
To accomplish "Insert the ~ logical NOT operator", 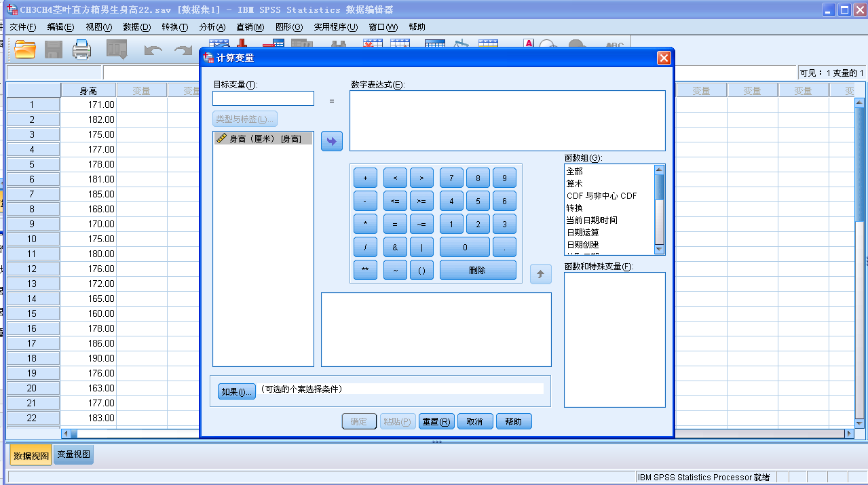I will [395, 270].
